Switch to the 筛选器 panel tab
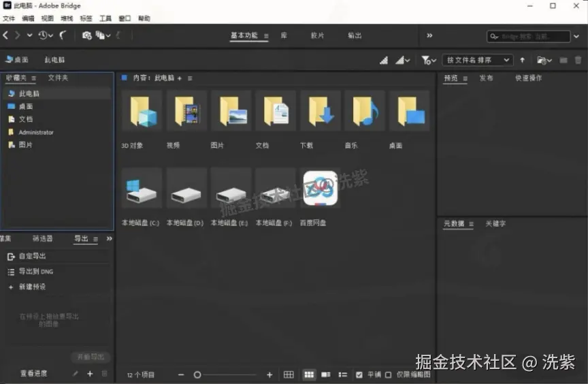The height and width of the screenshot is (384, 588). coord(43,238)
